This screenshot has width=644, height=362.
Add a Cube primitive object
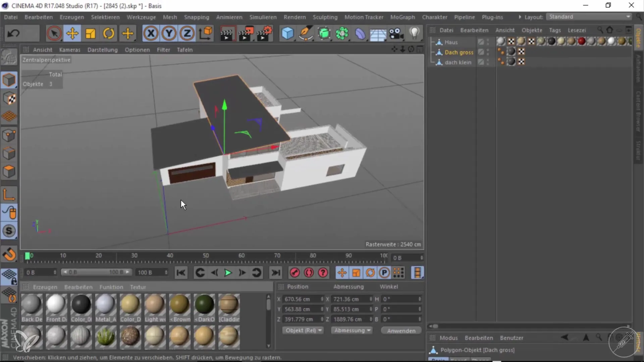tap(287, 34)
